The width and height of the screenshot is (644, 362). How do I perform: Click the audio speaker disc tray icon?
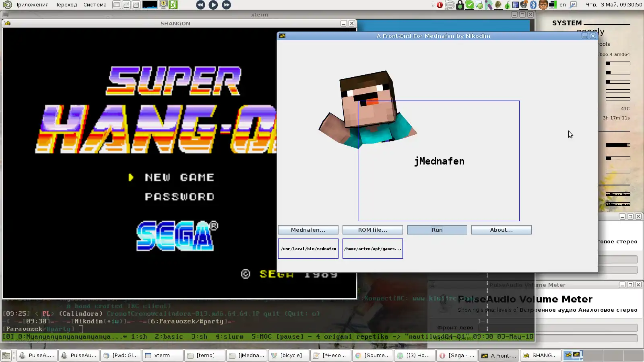pyautogui.click(x=524, y=5)
